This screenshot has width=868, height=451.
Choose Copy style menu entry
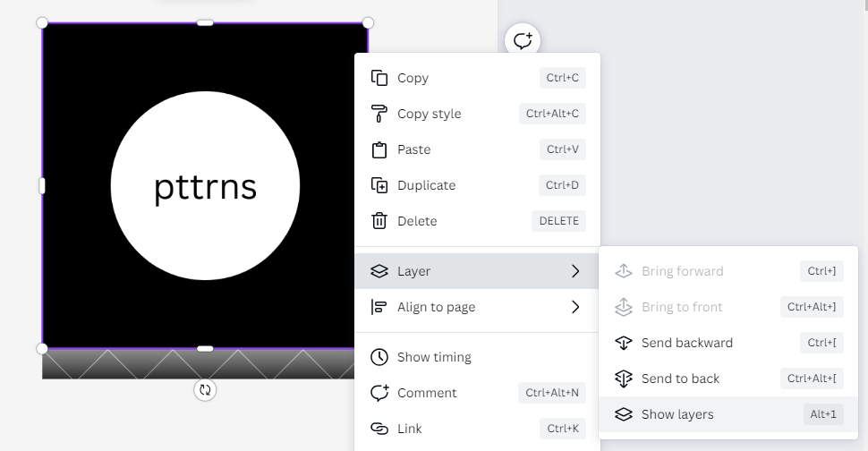tap(477, 114)
